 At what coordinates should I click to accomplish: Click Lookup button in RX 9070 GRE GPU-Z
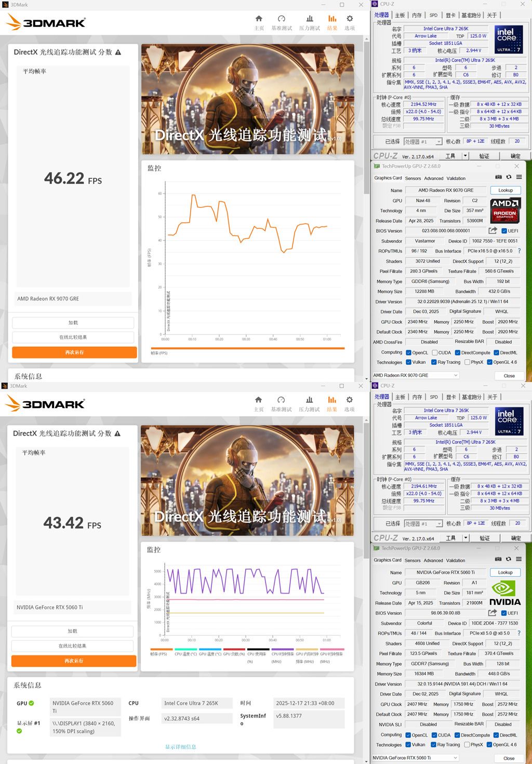(506, 190)
